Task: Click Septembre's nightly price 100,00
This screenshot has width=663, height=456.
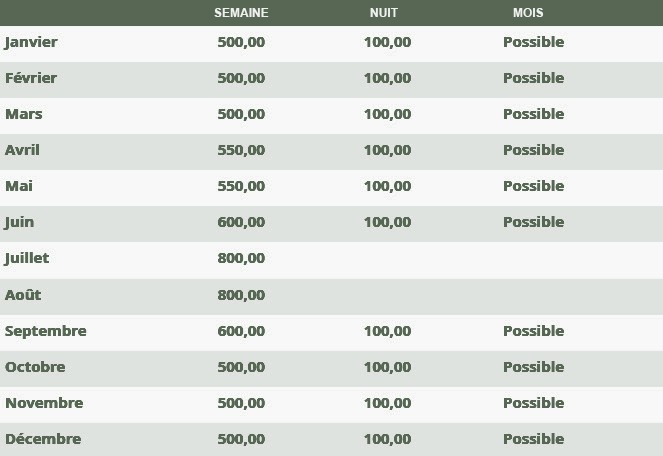Action: (x=387, y=331)
